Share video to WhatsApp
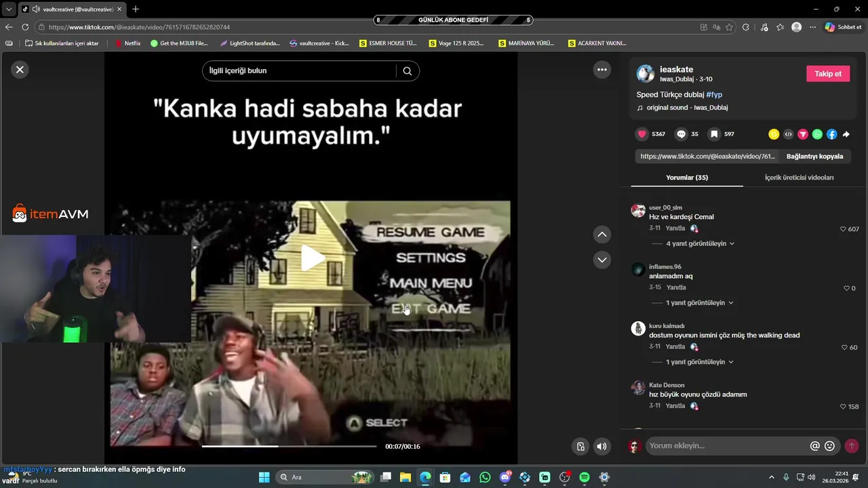Viewport: 868px width, 488px height. (x=817, y=134)
